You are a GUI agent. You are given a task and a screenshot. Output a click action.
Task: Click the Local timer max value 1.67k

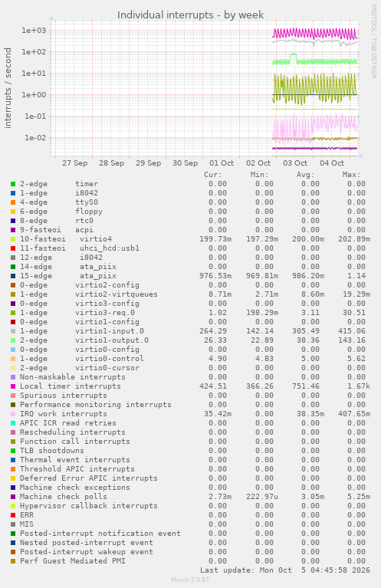point(359,386)
